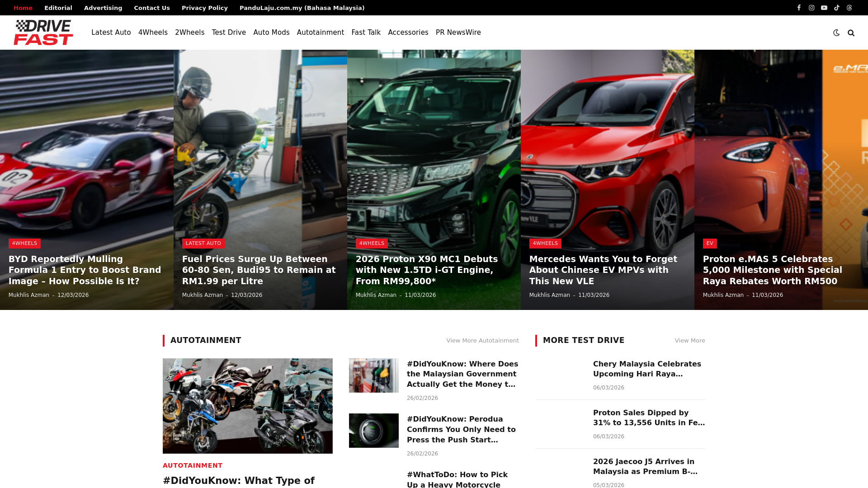Open the Facebook page icon
This screenshot has height=488, width=868.
tap(799, 8)
